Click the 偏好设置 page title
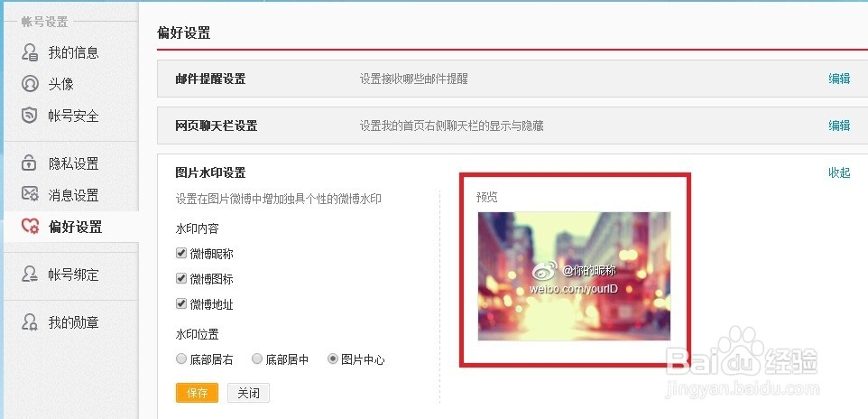The image size is (868, 419). point(184,33)
